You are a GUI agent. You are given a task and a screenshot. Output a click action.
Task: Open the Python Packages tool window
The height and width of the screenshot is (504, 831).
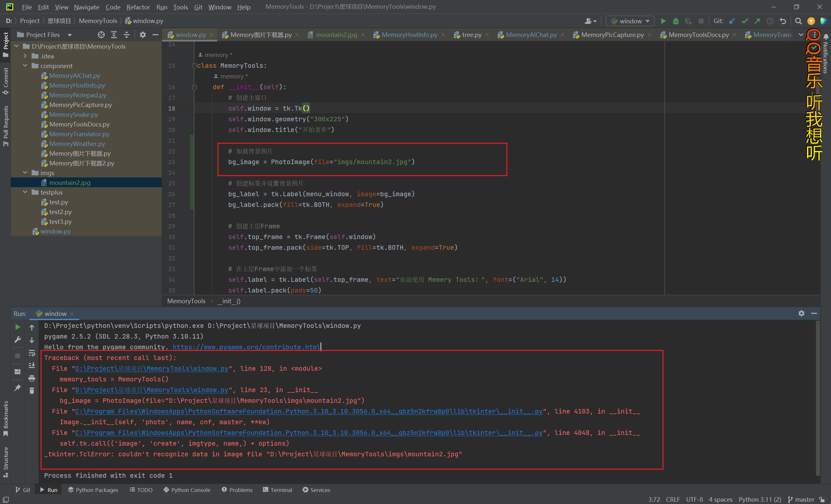coord(93,490)
